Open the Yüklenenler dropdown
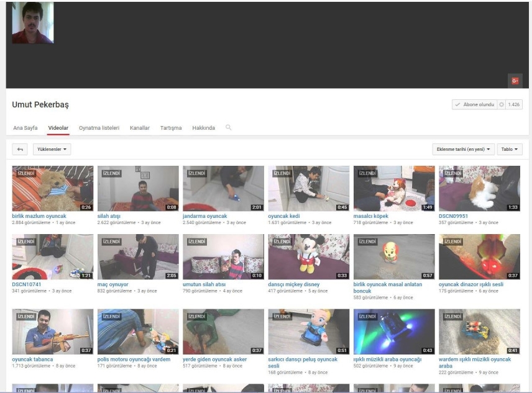This screenshot has width=532, height=393. point(52,149)
